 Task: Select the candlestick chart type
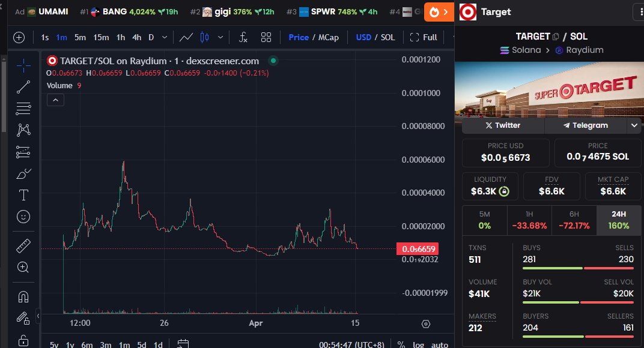tap(204, 37)
